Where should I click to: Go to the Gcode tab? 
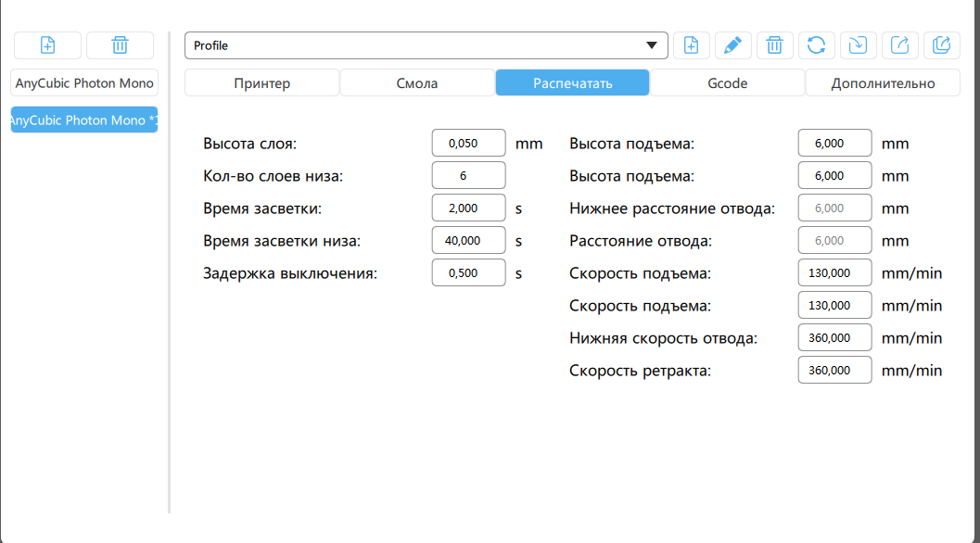[x=727, y=82]
